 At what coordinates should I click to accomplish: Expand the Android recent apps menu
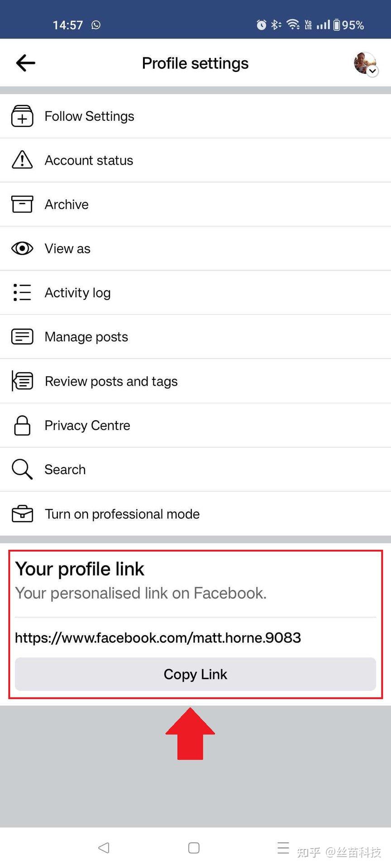coord(283,848)
